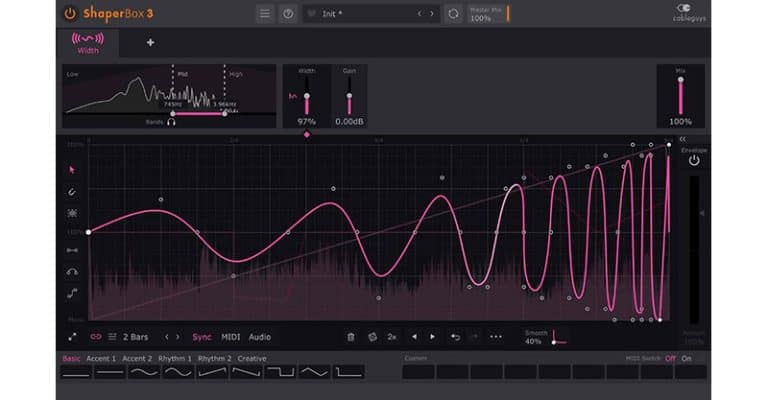Click the circular arrows preset reload icon

pos(454,14)
